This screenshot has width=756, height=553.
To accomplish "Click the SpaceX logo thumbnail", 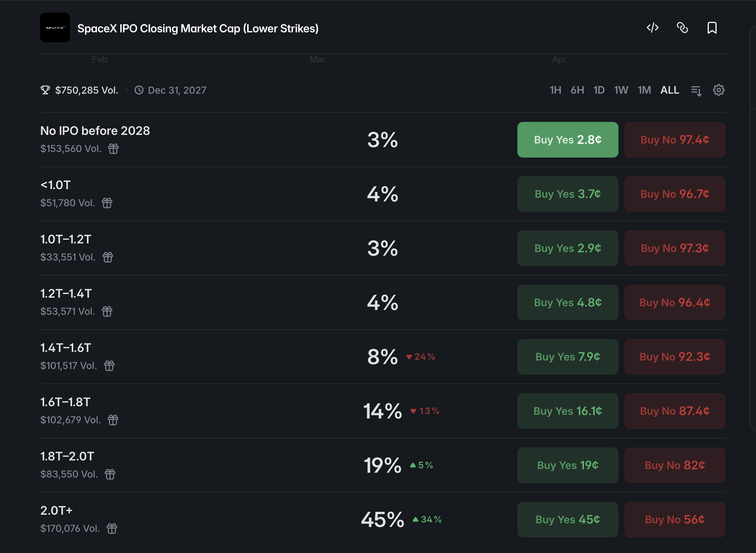I will [55, 28].
